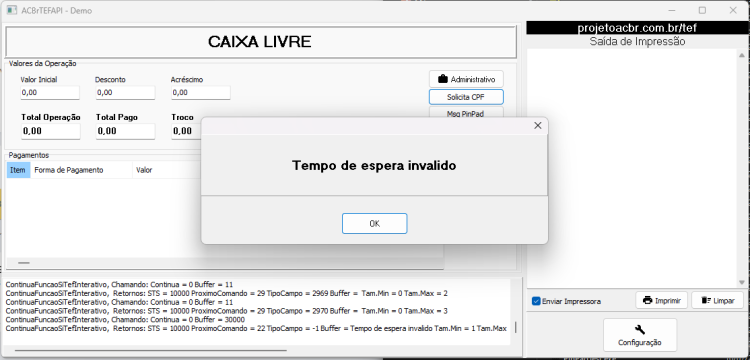The image size is (750, 360).
Task: Open the Administrativo function
Action: pyautogui.click(x=466, y=79)
